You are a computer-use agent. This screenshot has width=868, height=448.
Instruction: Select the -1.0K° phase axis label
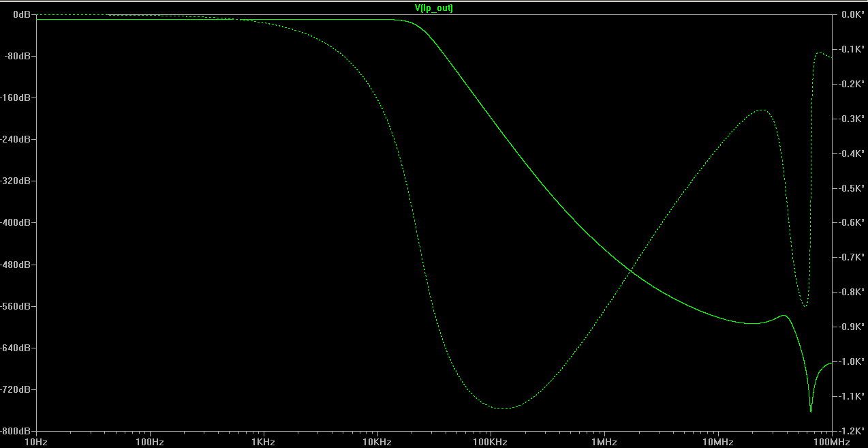(852, 361)
